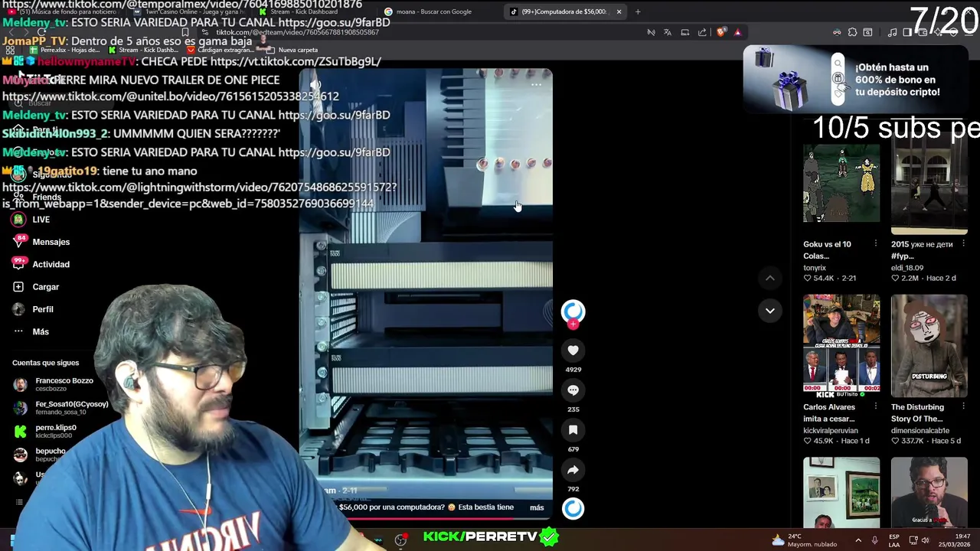Open a new browser tab

click(637, 11)
